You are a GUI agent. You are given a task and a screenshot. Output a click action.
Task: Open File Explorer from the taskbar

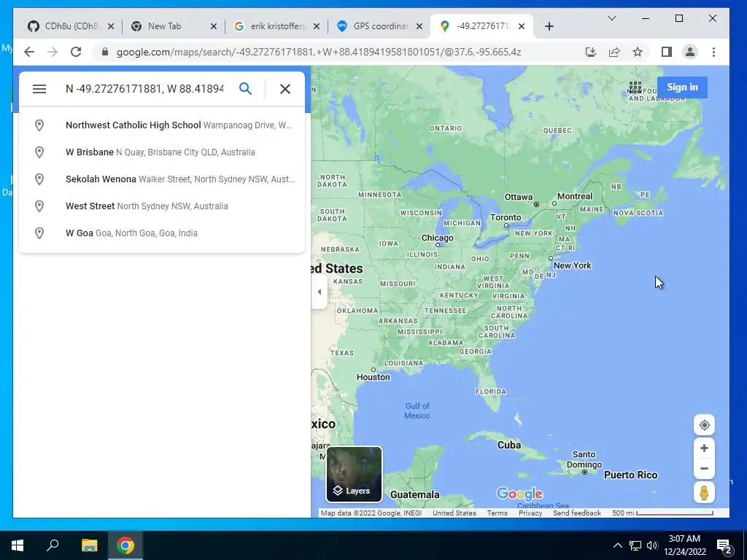(89, 545)
